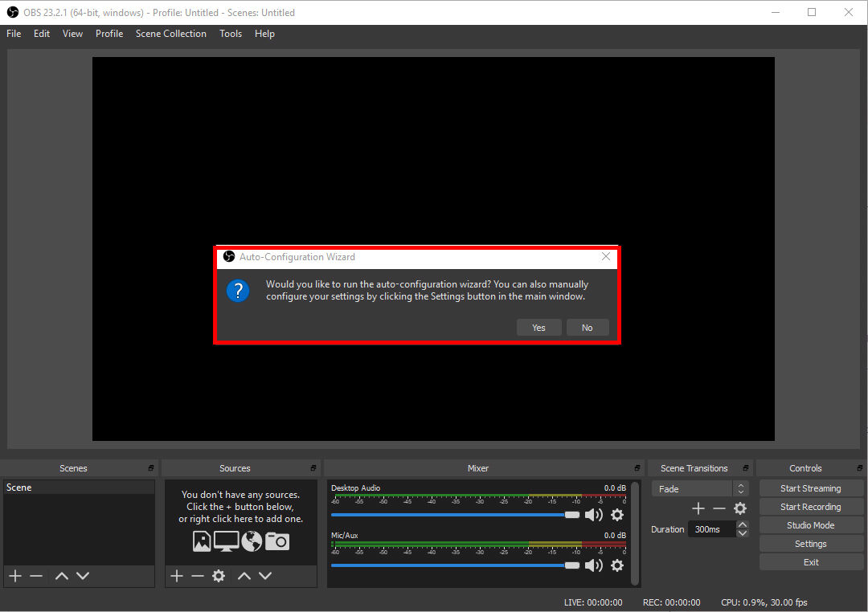Image resolution: width=868 pixels, height=612 pixels.
Task: Expand the Fade transition dropdown
Action: [741, 488]
